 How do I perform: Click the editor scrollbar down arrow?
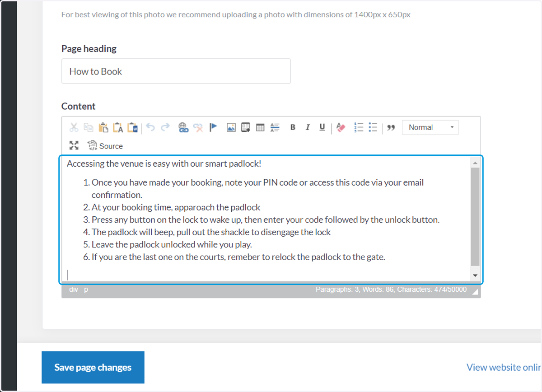(x=475, y=275)
